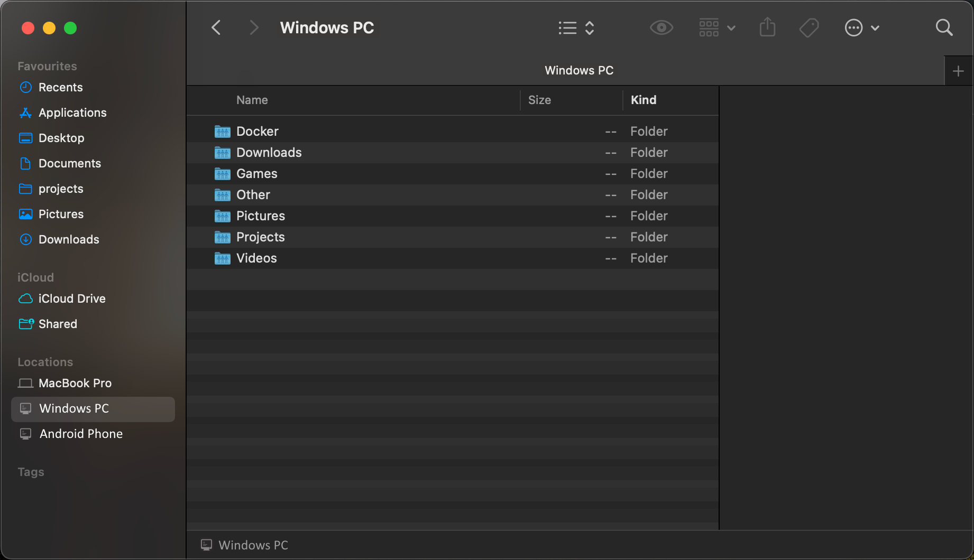
Task: Click the iCloud section header
Action: tap(35, 277)
